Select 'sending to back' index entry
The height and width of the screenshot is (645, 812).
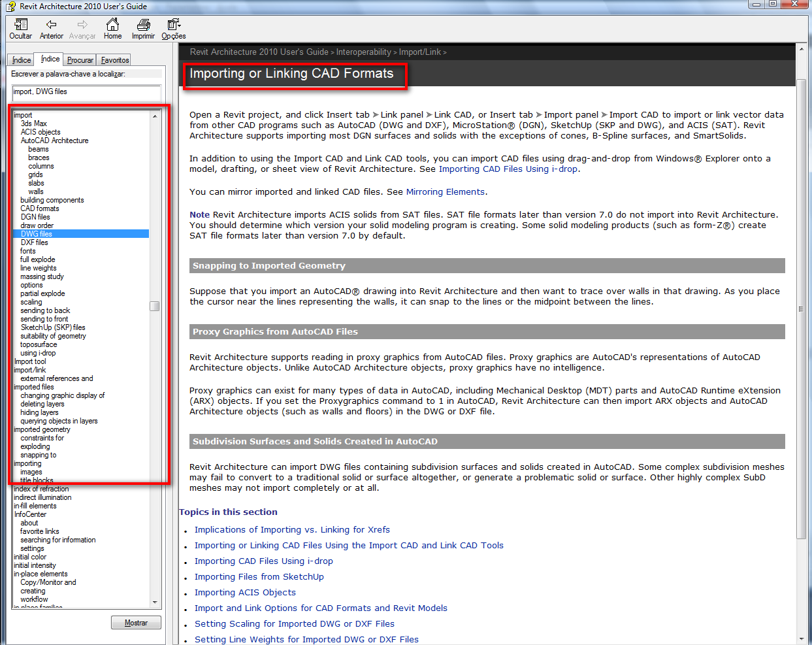pyautogui.click(x=45, y=310)
